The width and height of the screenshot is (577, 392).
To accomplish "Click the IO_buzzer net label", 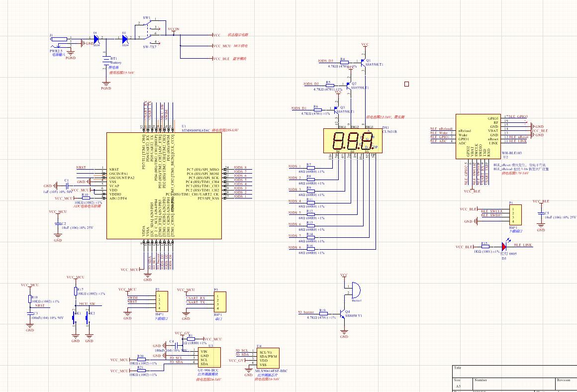I will [306, 312].
